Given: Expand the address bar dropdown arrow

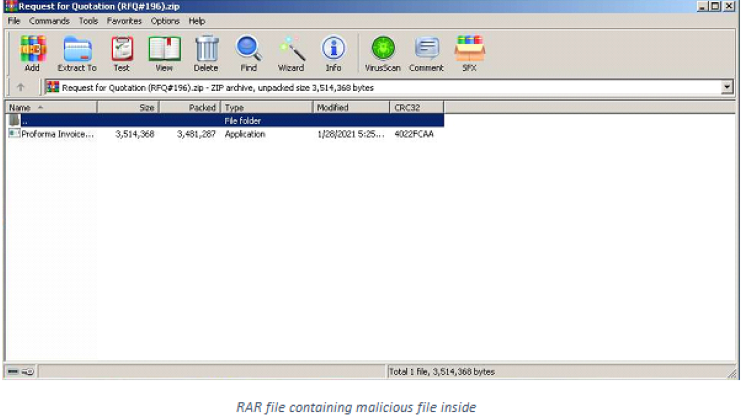Looking at the screenshot, I should 727,87.
